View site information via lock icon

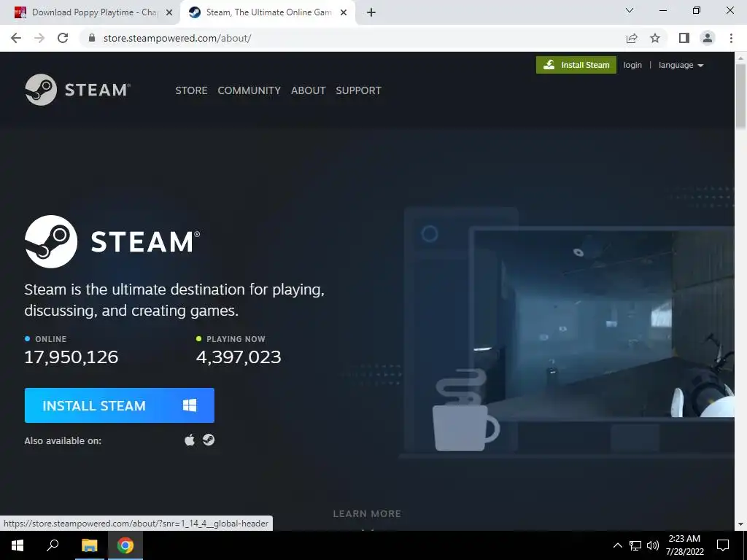point(92,38)
